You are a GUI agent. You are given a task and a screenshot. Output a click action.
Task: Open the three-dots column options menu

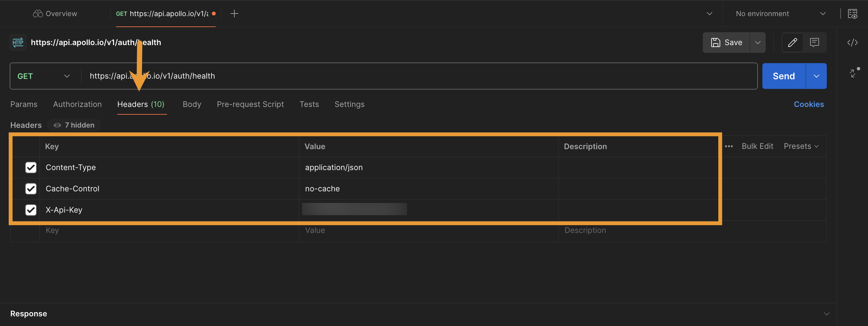click(729, 146)
